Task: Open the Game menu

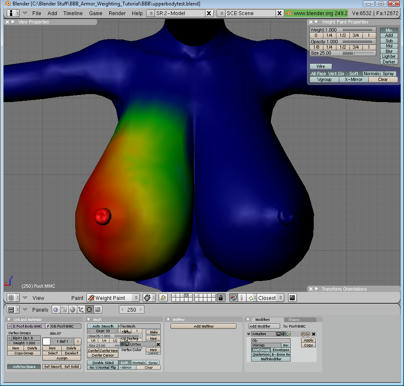Action: [x=96, y=13]
